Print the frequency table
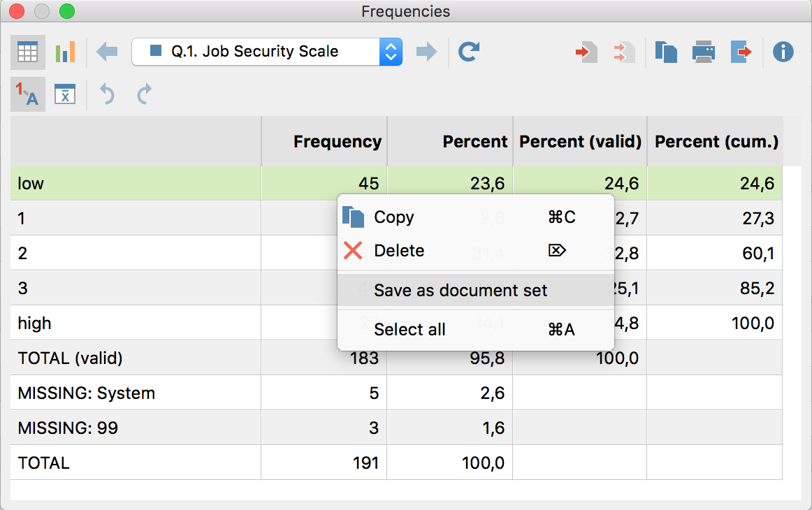This screenshot has height=510, width=812. [x=703, y=52]
